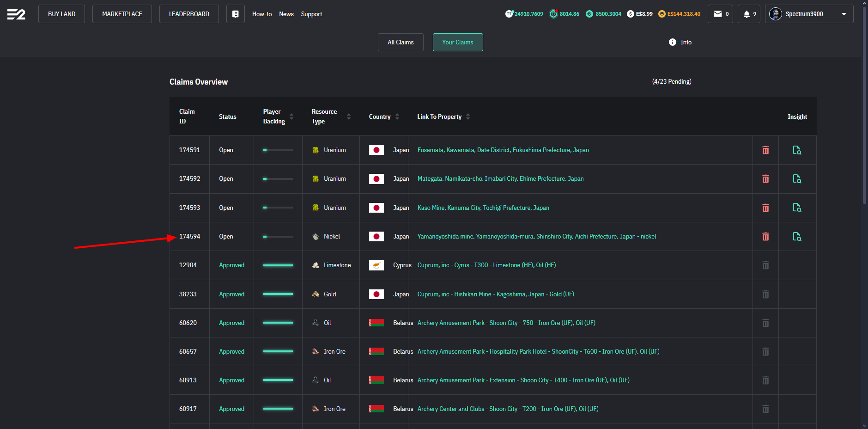
Task: Open the Kaso Mine property link
Action: click(483, 208)
